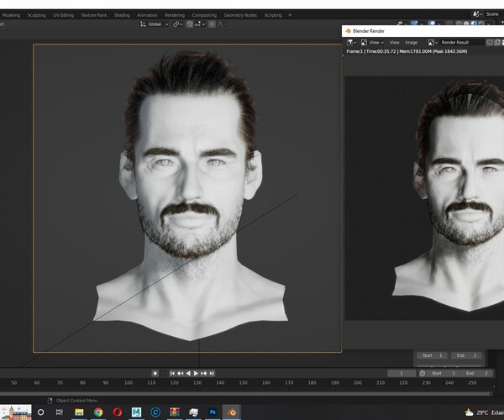Click the timeline Start frame field
Screen dimensions: 504x420
(444, 373)
